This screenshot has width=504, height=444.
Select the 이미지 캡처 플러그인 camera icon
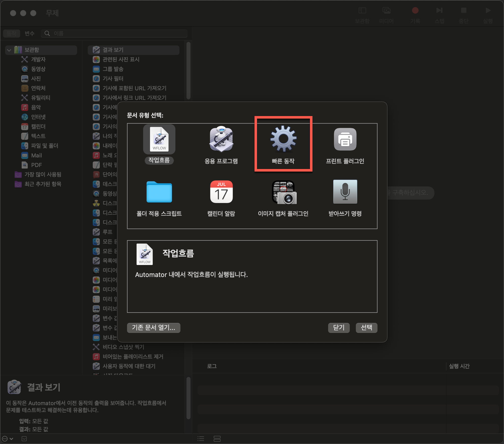tap(284, 192)
